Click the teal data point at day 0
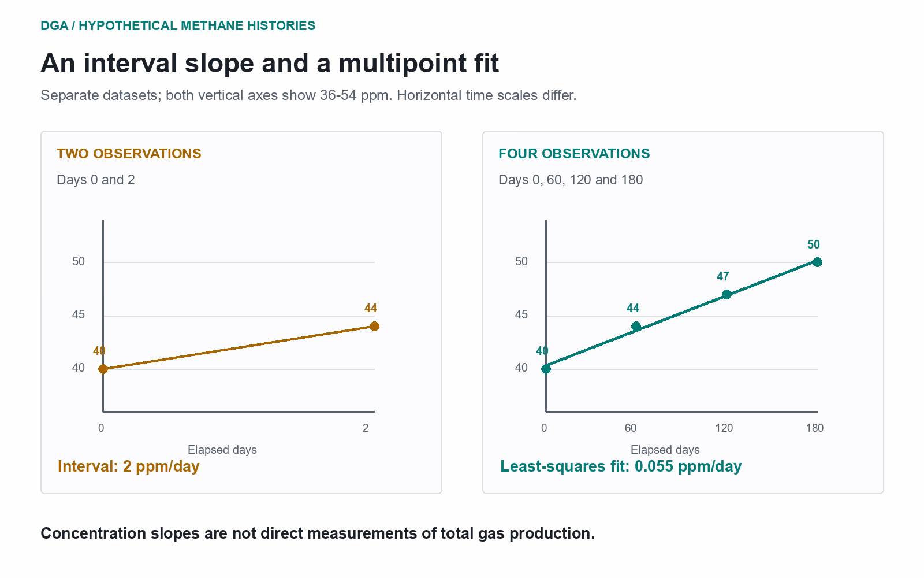The width and height of the screenshot is (924, 578). coord(546,369)
